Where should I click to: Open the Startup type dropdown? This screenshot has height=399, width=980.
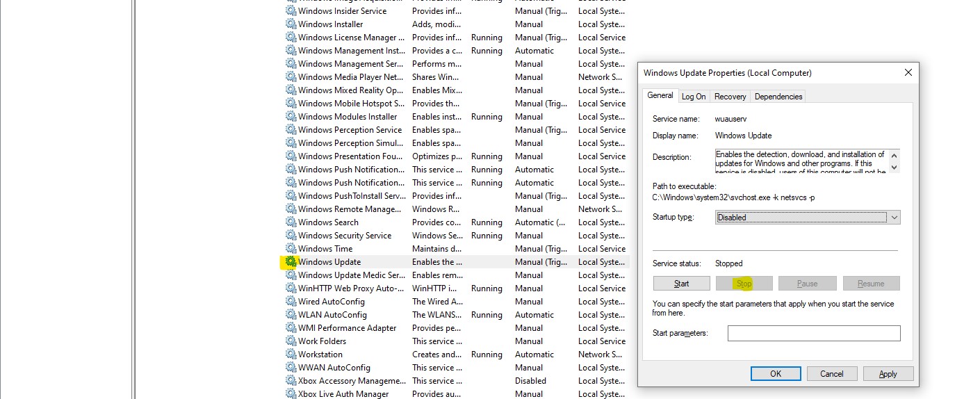pos(808,218)
